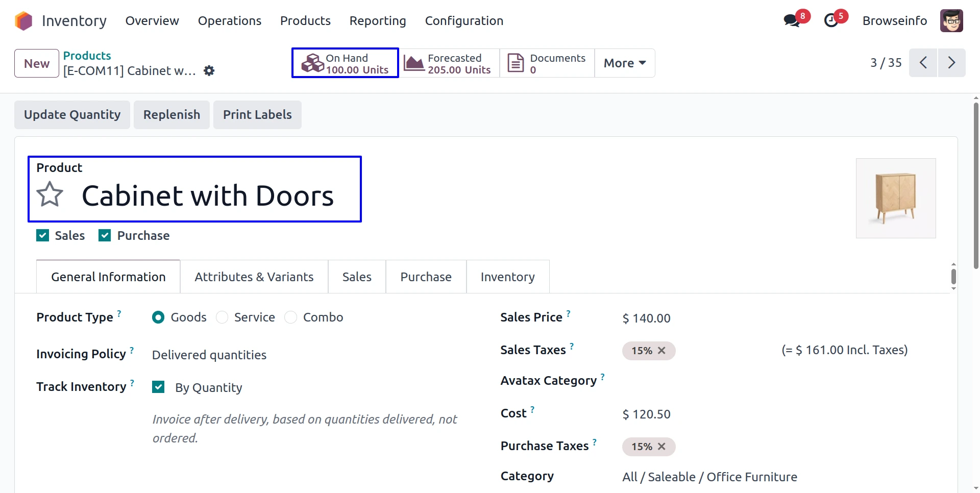980x493 pixels.
Task: Open the Browseinfo user avatar
Action: tap(951, 21)
